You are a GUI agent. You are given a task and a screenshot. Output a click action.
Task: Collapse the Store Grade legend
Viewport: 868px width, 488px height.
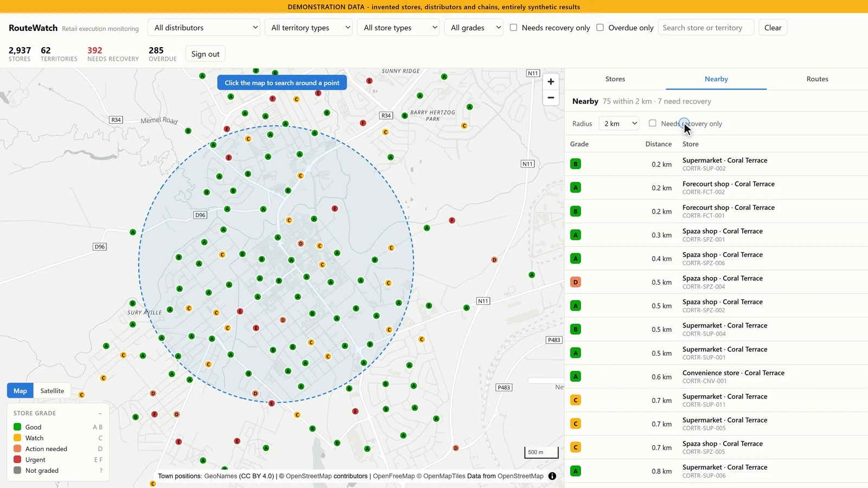tap(100, 413)
